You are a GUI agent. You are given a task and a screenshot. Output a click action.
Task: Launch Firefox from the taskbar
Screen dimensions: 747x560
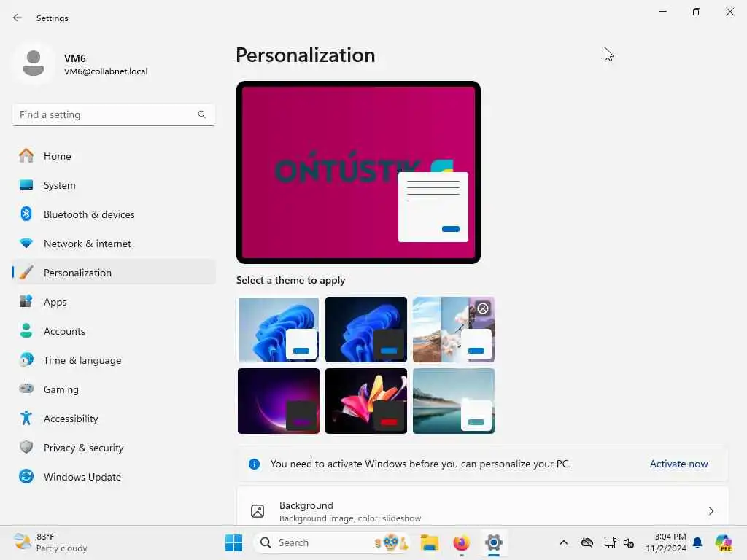pos(461,542)
